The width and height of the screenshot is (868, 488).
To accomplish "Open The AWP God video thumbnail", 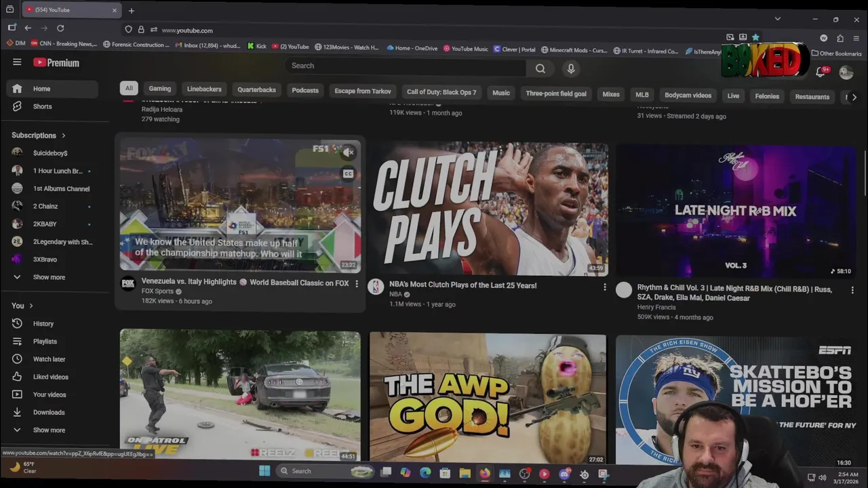I will click(x=488, y=399).
